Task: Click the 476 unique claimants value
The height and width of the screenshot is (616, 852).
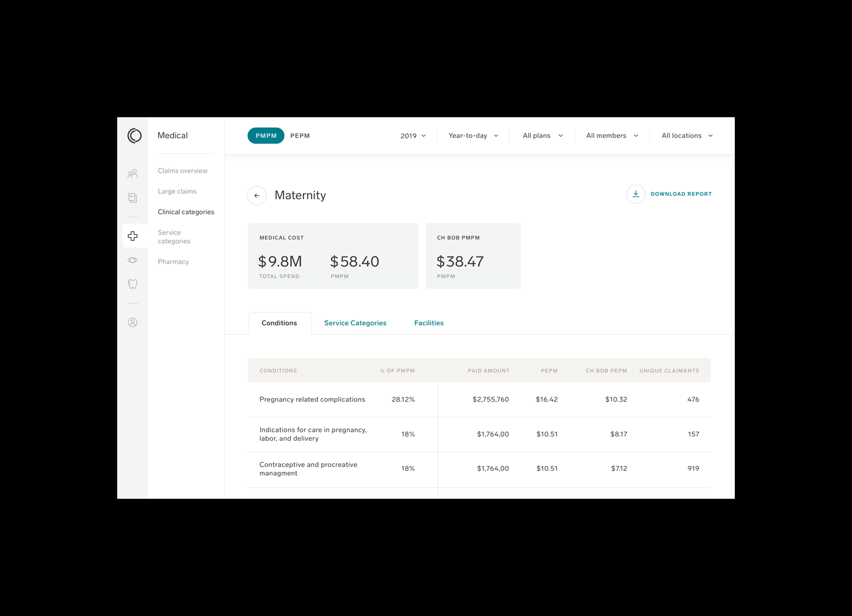Action: (693, 400)
